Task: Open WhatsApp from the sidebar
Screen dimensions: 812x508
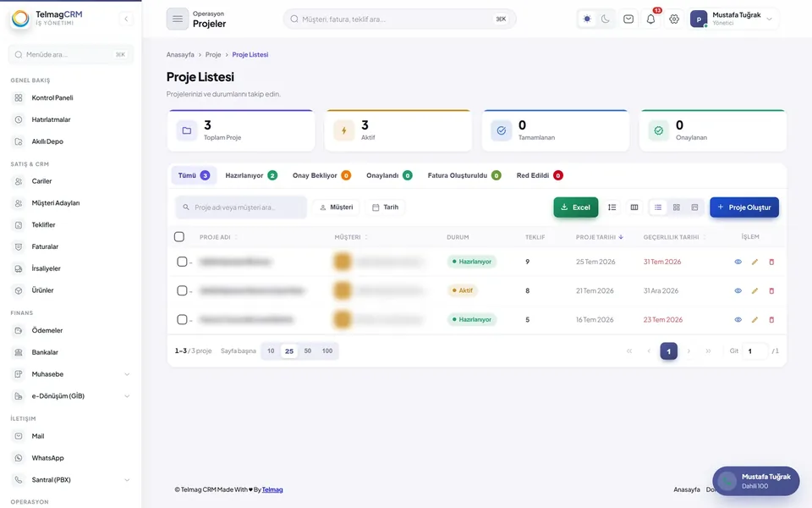Action: click(71, 458)
